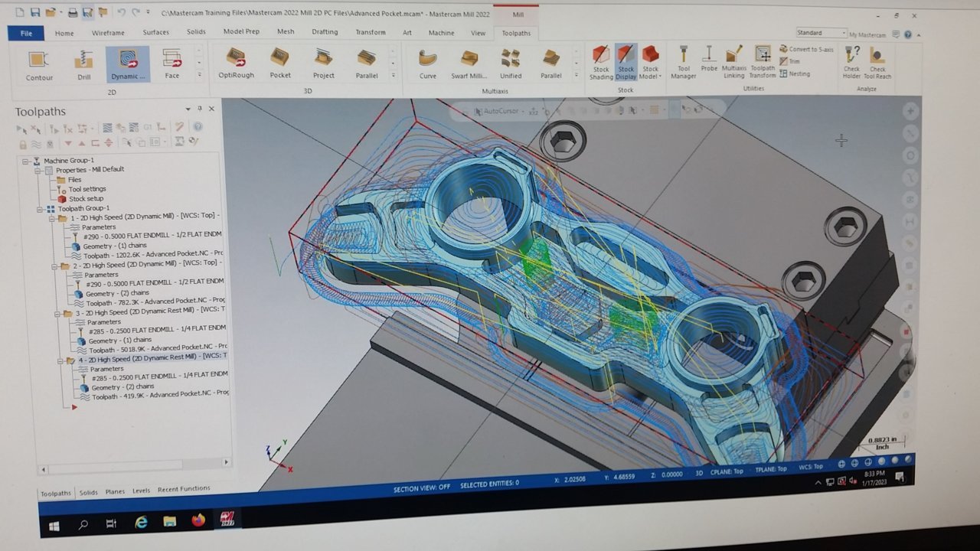Choose the Drill toolpath

pos(83,65)
